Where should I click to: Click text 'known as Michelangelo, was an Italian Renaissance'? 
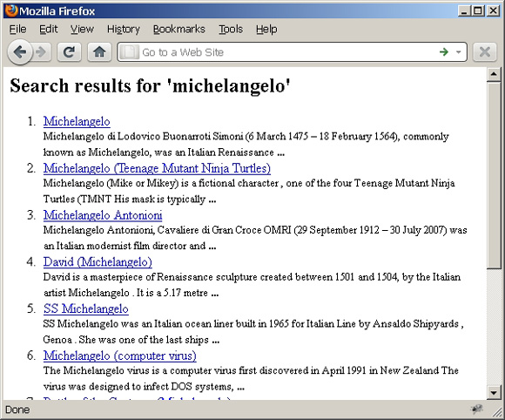point(158,152)
